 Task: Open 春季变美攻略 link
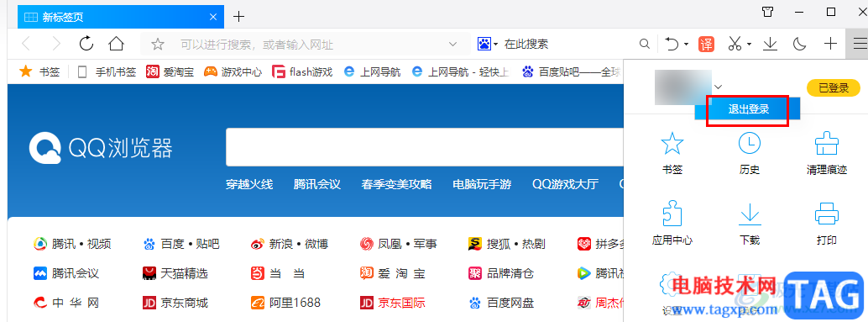pyautogui.click(x=396, y=184)
